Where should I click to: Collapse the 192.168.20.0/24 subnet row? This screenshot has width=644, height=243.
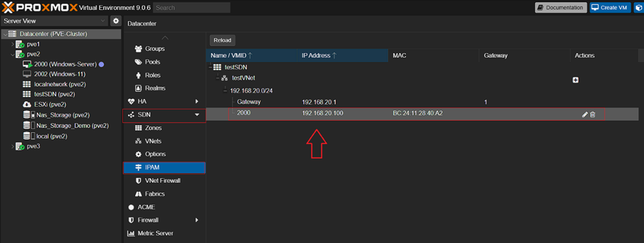(225, 90)
